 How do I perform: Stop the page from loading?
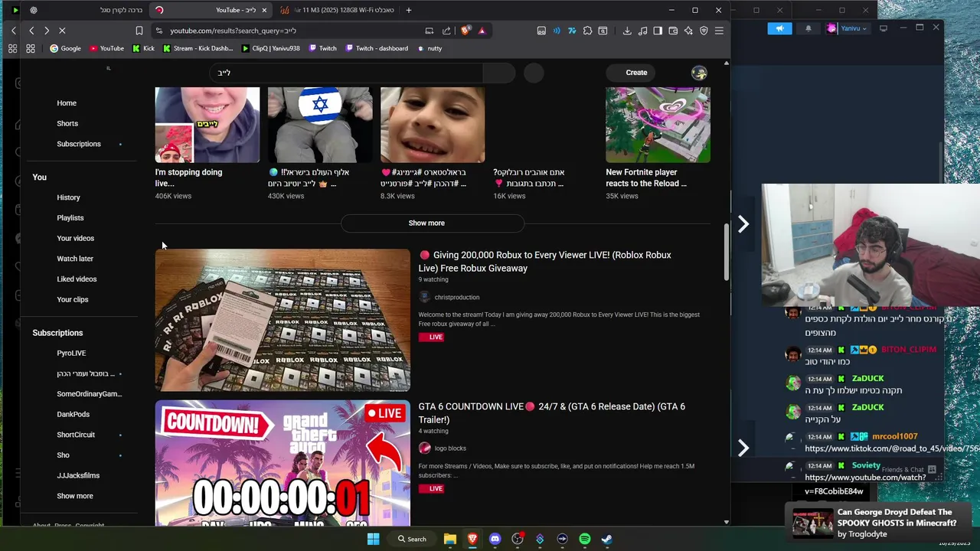point(62,31)
